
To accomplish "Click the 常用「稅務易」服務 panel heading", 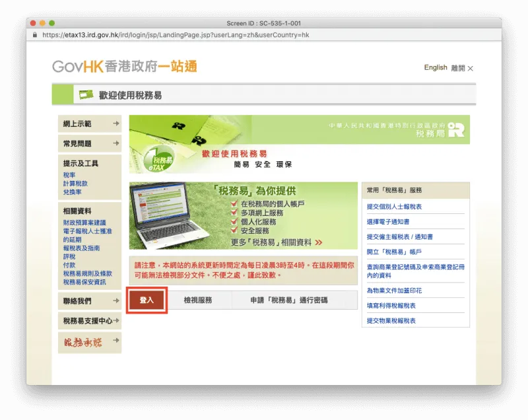I will 394,190.
